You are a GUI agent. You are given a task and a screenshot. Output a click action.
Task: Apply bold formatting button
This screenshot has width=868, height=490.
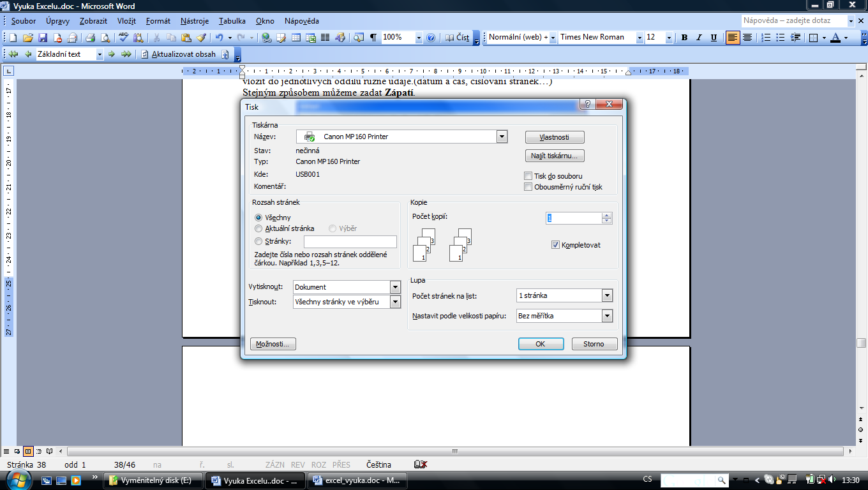click(x=684, y=38)
